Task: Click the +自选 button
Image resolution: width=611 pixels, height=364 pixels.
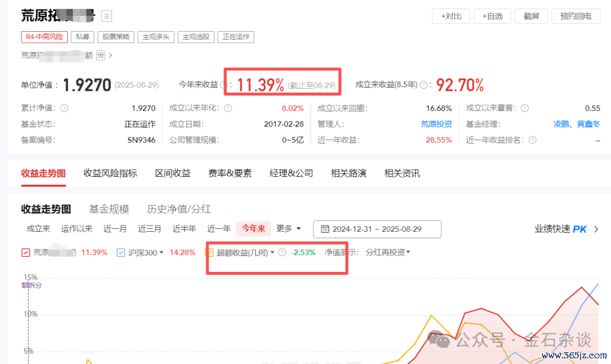Action: click(492, 16)
